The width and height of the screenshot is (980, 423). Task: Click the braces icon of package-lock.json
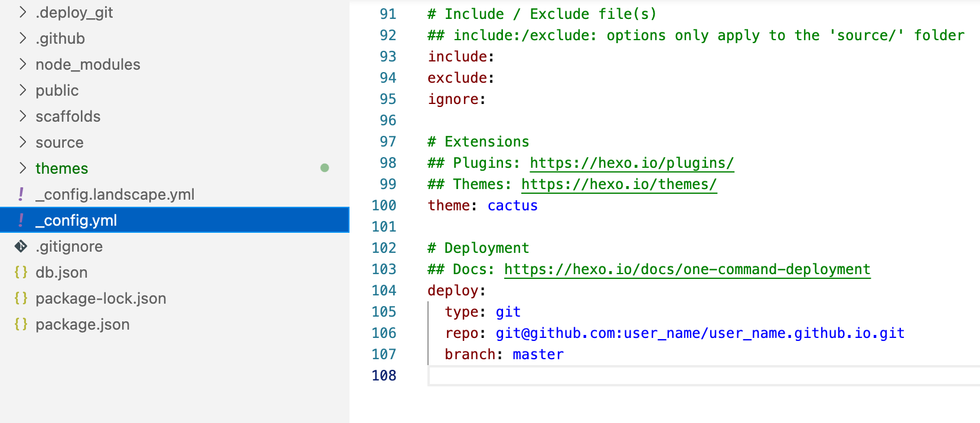pos(21,298)
